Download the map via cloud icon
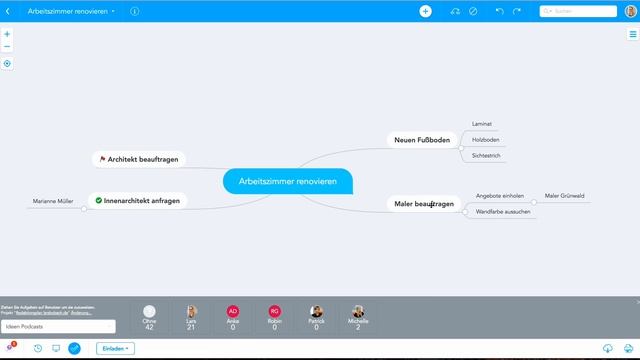 tap(607, 349)
